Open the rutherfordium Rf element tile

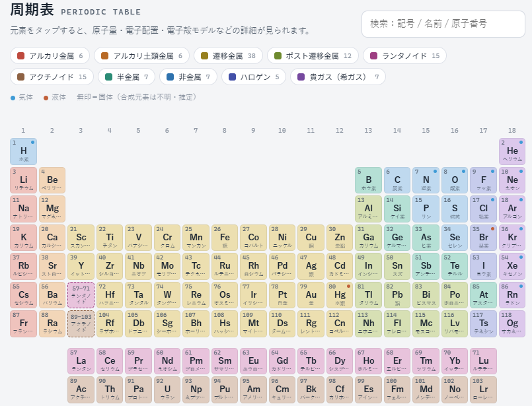coord(110,323)
